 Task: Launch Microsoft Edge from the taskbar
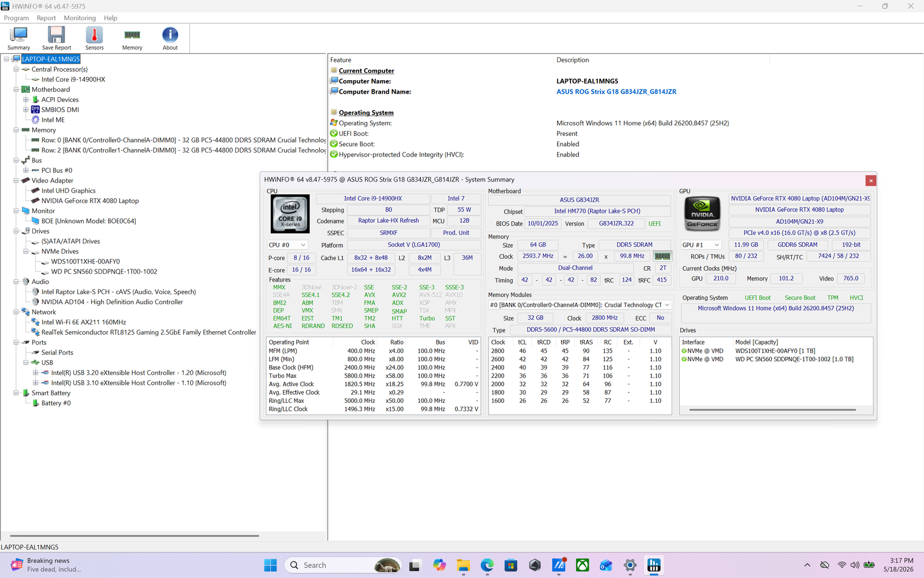(487, 565)
